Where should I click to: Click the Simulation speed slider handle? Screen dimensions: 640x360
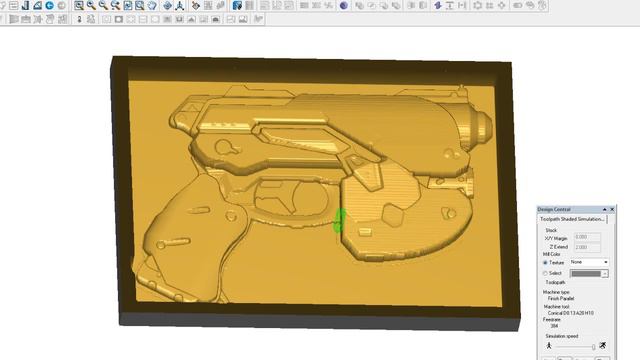(593, 347)
